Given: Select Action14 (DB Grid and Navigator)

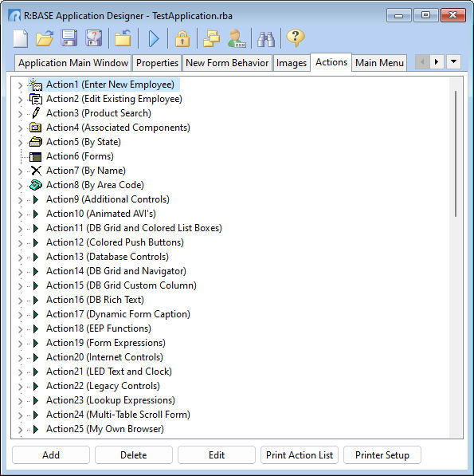Looking at the screenshot, I should pyautogui.click(x=116, y=271).
